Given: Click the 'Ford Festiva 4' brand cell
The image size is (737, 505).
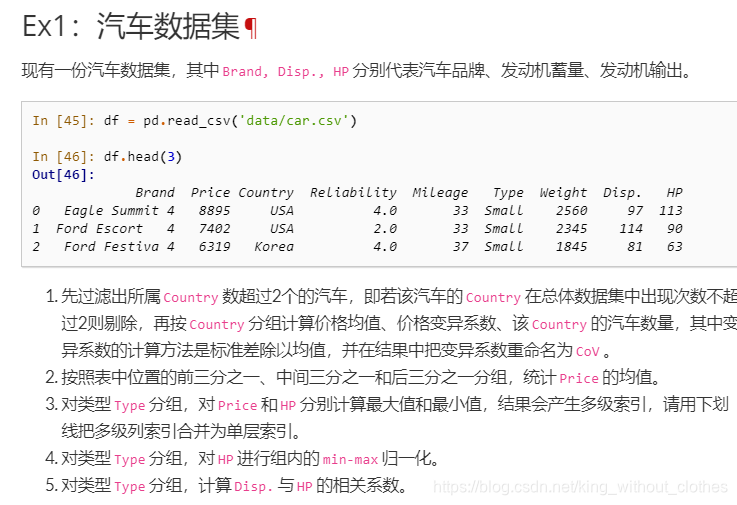Looking at the screenshot, I should coord(119,246).
